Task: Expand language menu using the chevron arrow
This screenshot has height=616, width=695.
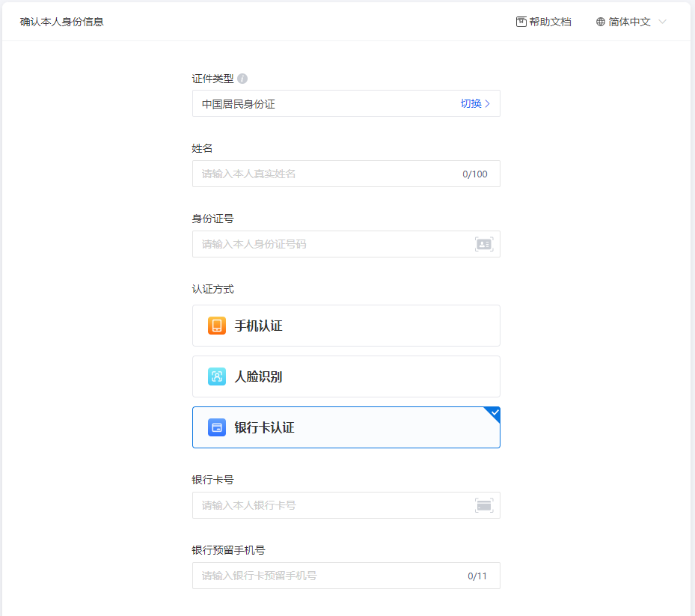Action: coord(662,22)
